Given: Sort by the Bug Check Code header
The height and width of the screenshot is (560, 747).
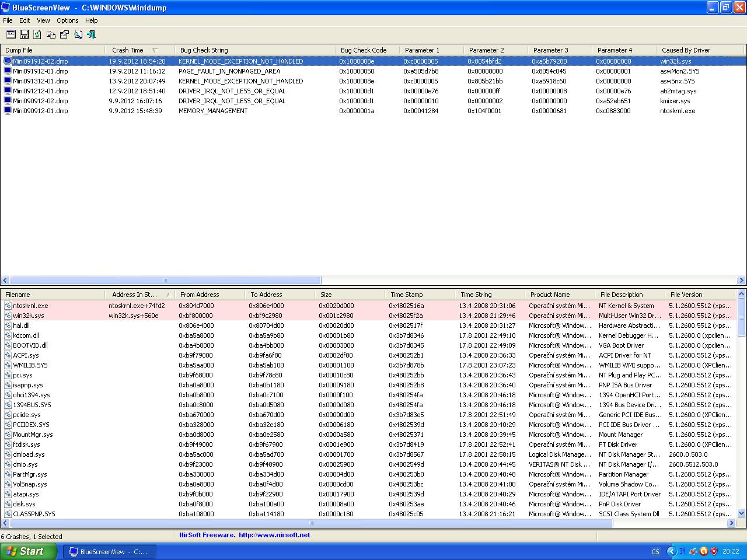Looking at the screenshot, I should 367,50.
